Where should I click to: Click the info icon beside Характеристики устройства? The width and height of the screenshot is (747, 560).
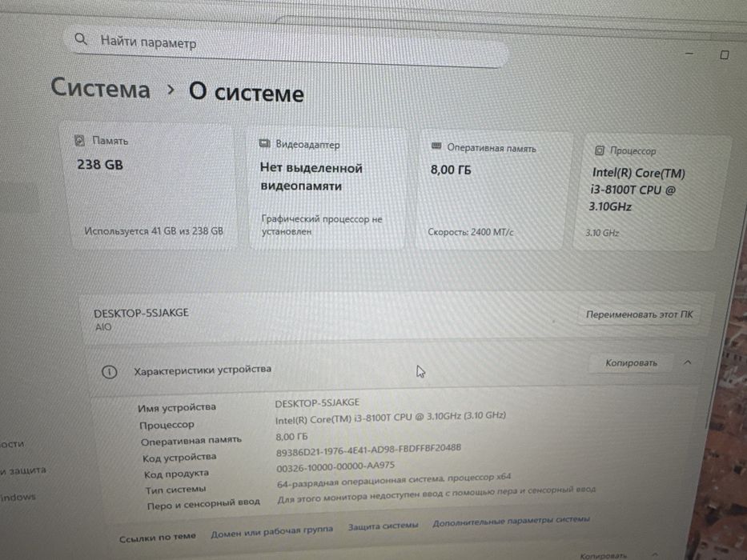(109, 371)
